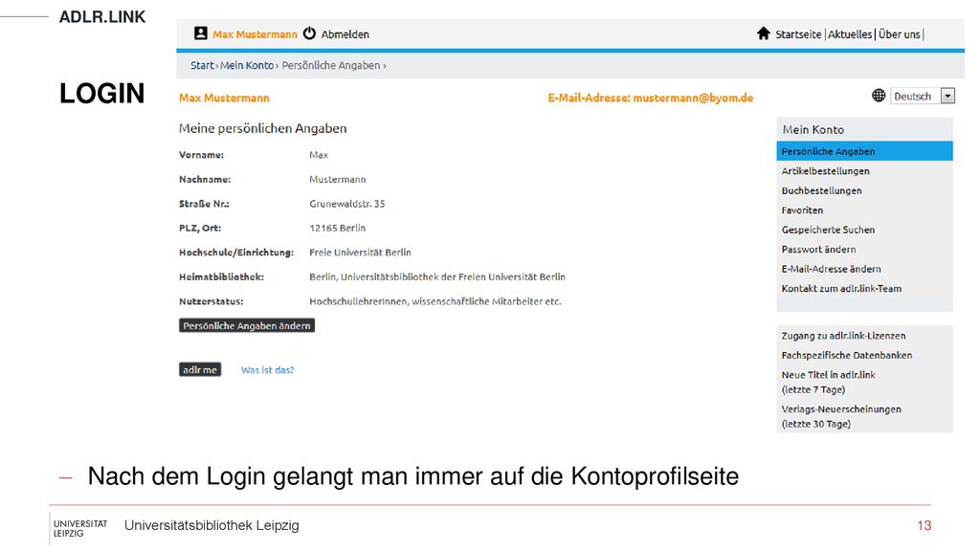
Task: Open the Deutsch language dropdown arrow
Action: pos(947,97)
